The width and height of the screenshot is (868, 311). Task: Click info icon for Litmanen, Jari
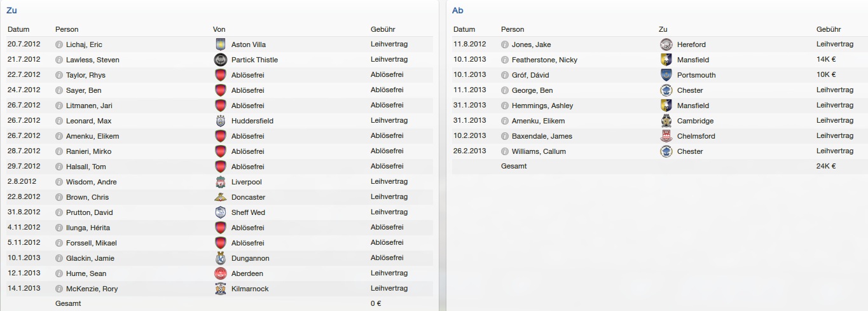point(59,106)
